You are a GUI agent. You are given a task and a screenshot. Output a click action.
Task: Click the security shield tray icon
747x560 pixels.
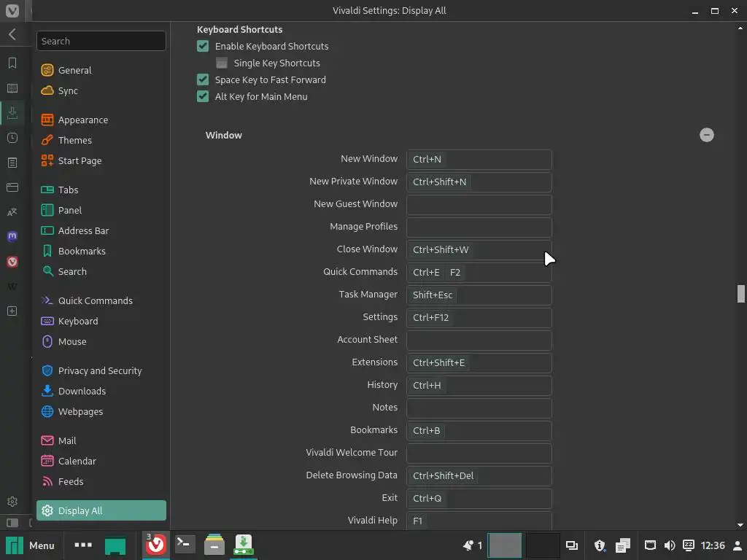pyautogui.click(x=600, y=545)
